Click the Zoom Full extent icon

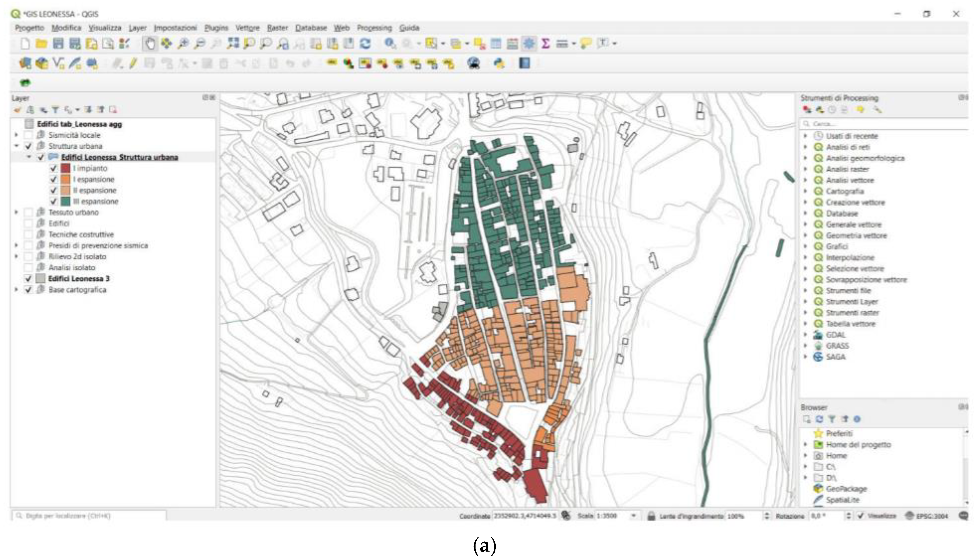232,44
